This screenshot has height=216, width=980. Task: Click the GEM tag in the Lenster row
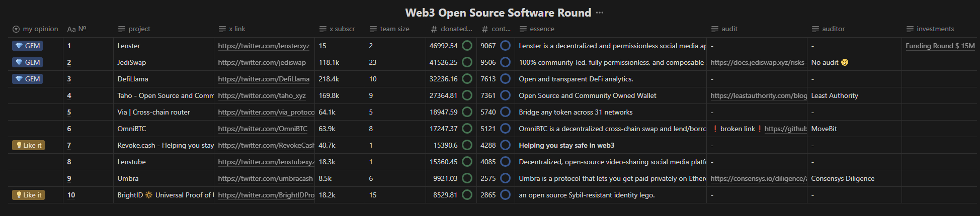[x=28, y=46]
